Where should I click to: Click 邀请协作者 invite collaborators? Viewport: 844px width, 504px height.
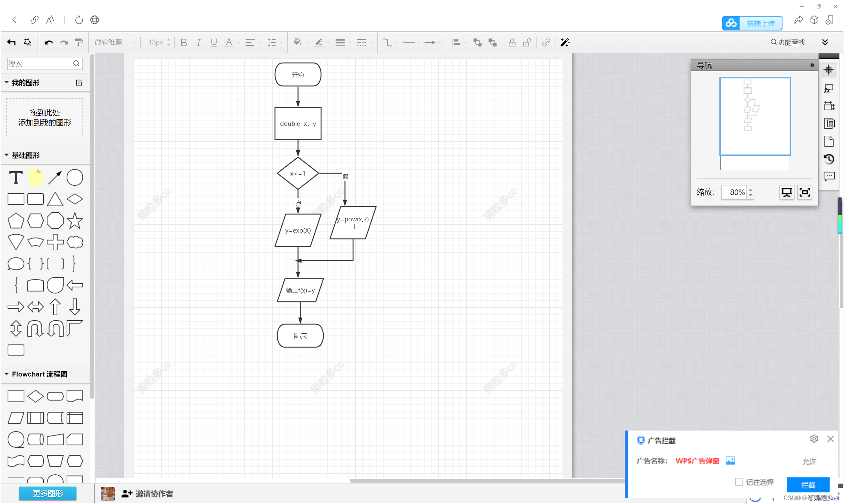(147, 493)
